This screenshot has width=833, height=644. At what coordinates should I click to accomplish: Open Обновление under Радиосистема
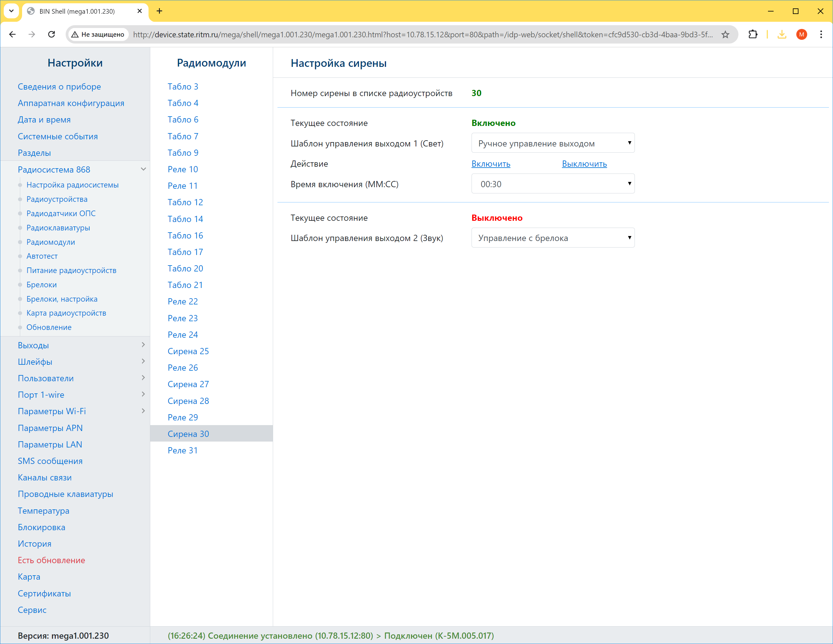pos(49,327)
